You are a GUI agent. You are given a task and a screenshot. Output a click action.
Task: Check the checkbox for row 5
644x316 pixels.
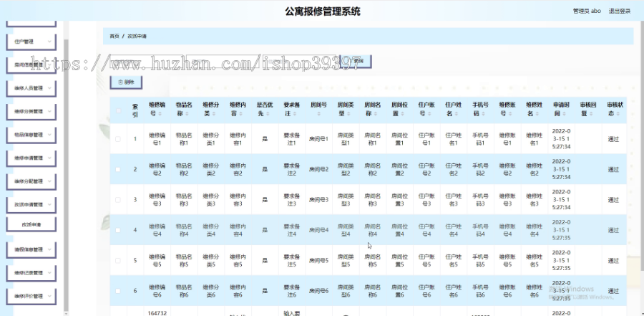point(118,260)
